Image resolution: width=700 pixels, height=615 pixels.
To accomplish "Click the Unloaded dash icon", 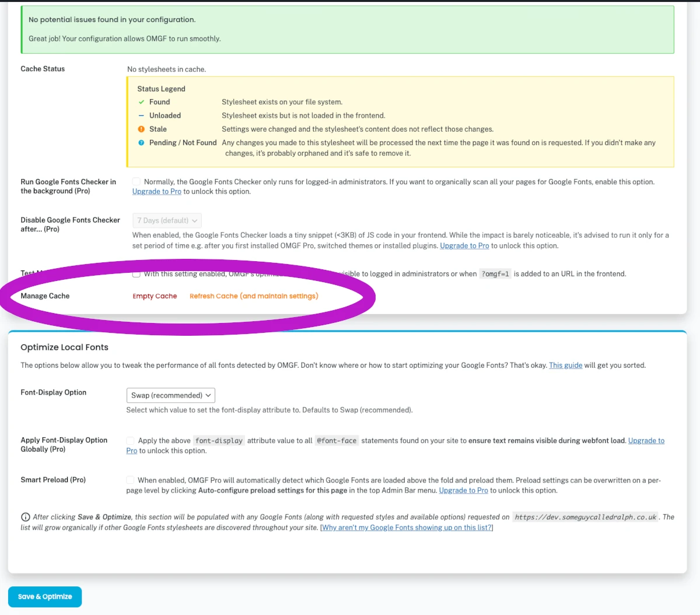I will [141, 115].
